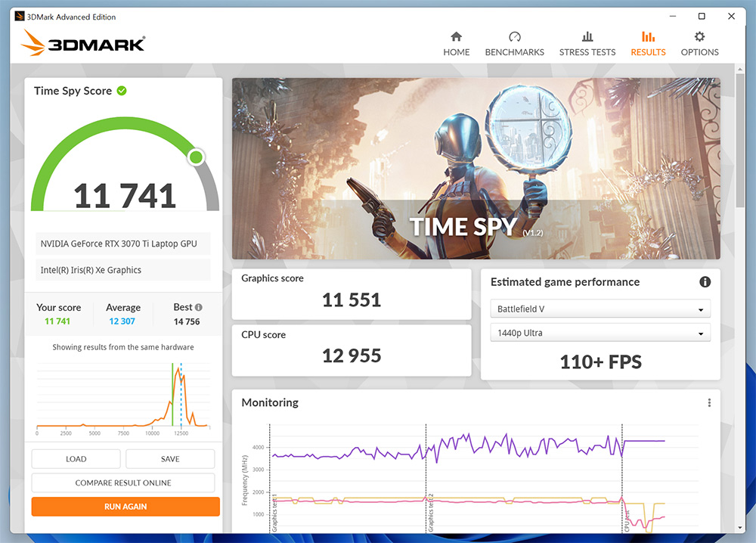This screenshot has width=756, height=543.
Task: Click the Graphics test 2 marker on Monitoring chart
Action: pyautogui.click(x=431, y=513)
